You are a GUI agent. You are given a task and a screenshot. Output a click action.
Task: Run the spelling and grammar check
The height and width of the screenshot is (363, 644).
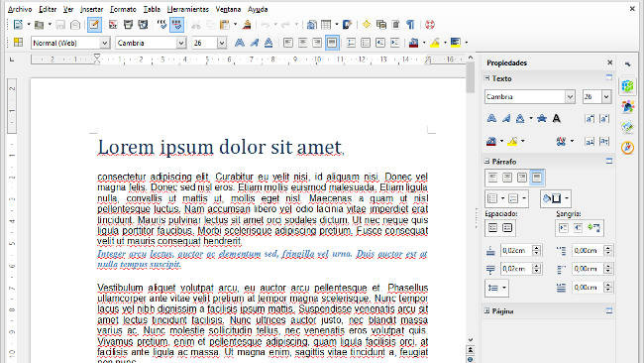pyautogui.click(x=161, y=25)
